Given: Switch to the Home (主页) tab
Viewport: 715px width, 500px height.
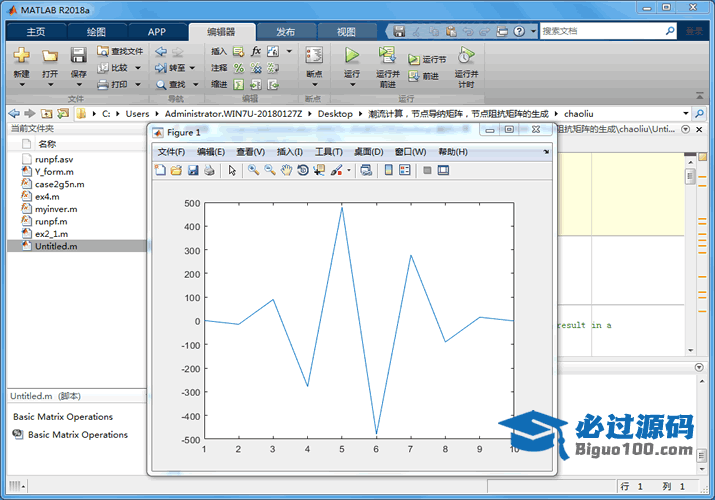Looking at the screenshot, I should click(36, 32).
